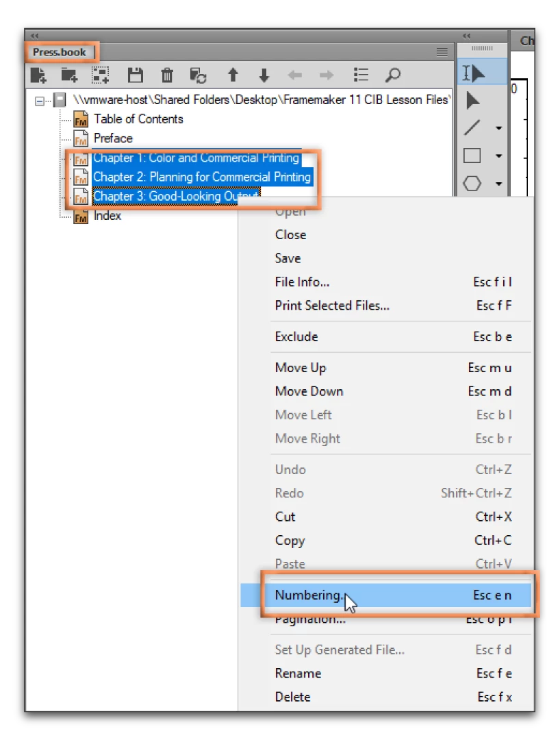Click the Move Down arrow icon
Viewport: 560px width, 740px height.
[264, 75]
